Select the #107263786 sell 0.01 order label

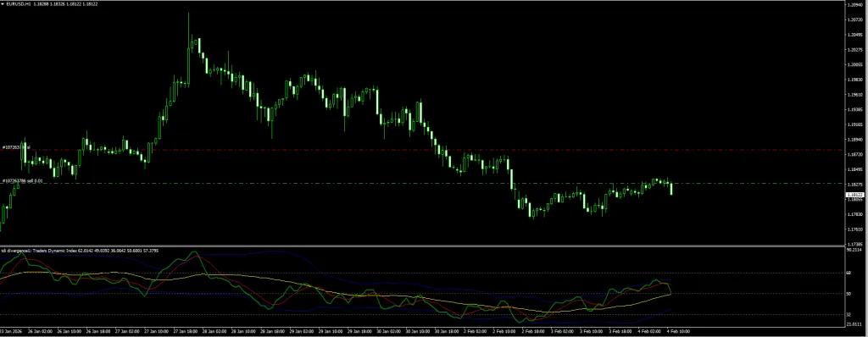23,180
